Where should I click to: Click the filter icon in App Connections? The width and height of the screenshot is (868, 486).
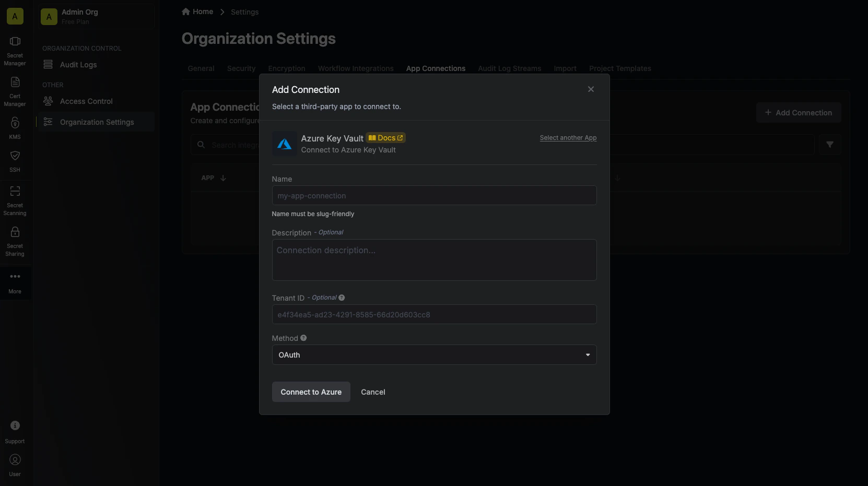click(830, 145)
